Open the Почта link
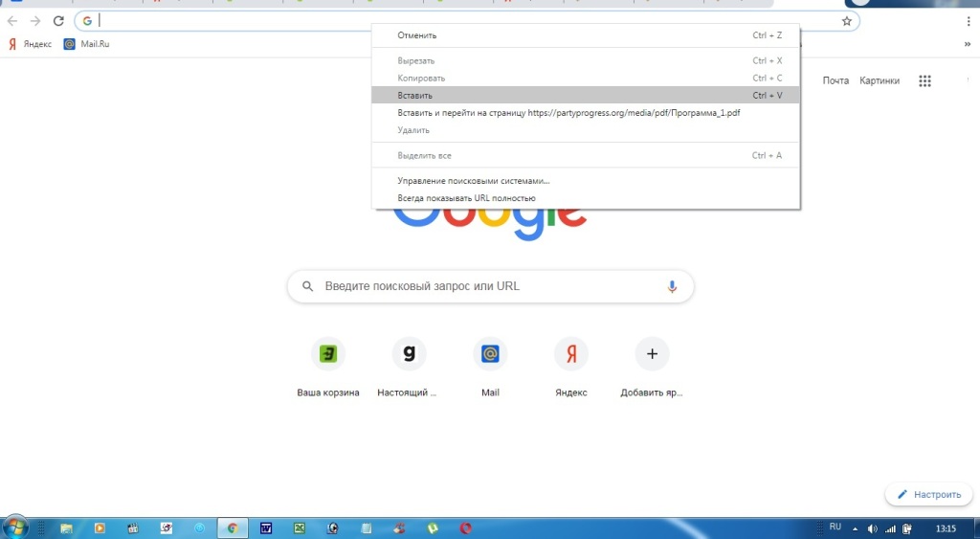 [835, 81]
